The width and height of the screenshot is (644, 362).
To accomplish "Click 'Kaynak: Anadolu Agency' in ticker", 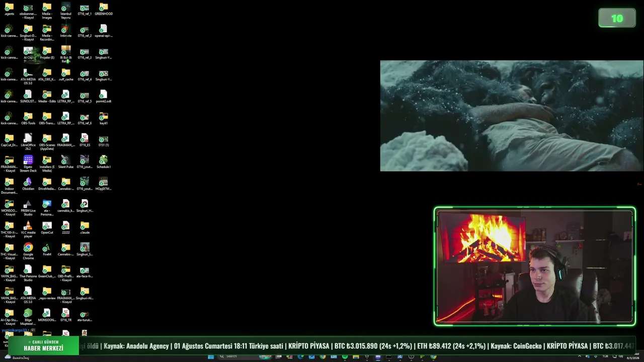I will point(137,346).
